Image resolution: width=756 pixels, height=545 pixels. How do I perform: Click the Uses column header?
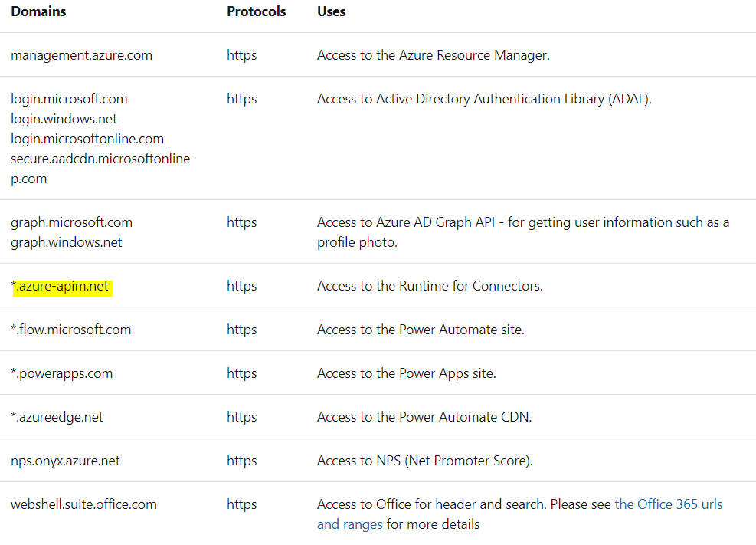coord(331,11)
